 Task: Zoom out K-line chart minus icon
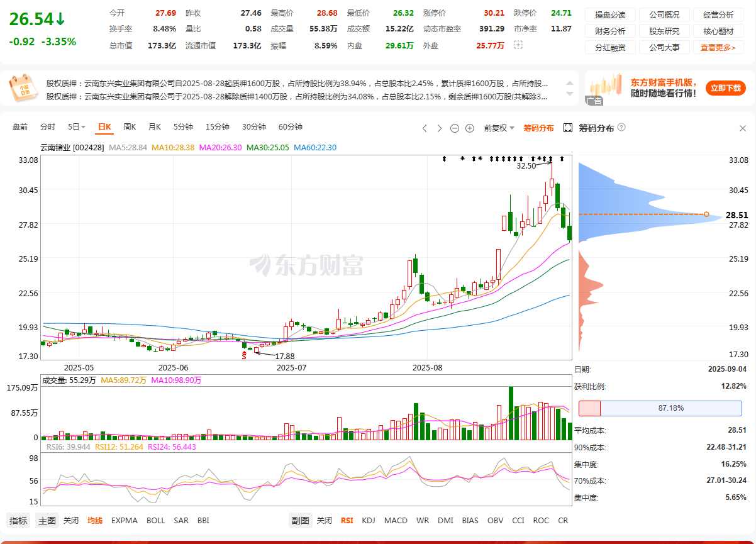tap(455, 128)
